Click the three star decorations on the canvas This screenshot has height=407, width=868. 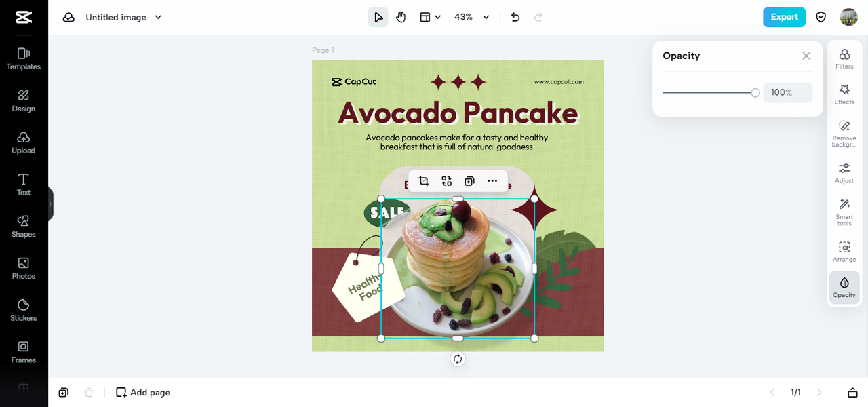pyautogui.click(x=458, y=83)
